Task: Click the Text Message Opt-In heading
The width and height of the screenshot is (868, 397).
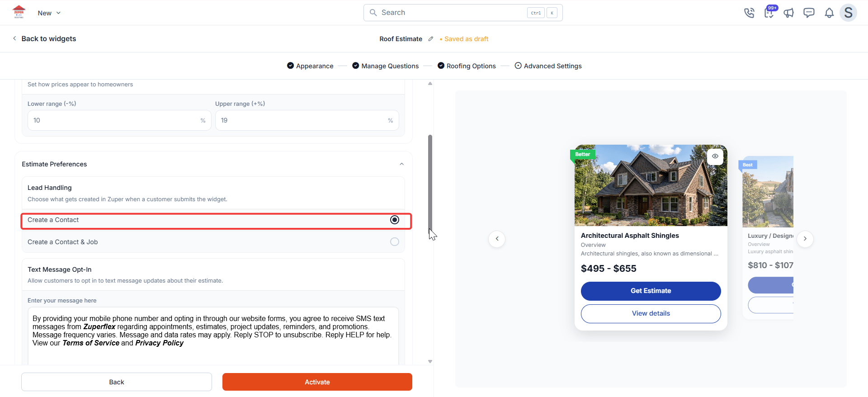Action: (60, 269)
